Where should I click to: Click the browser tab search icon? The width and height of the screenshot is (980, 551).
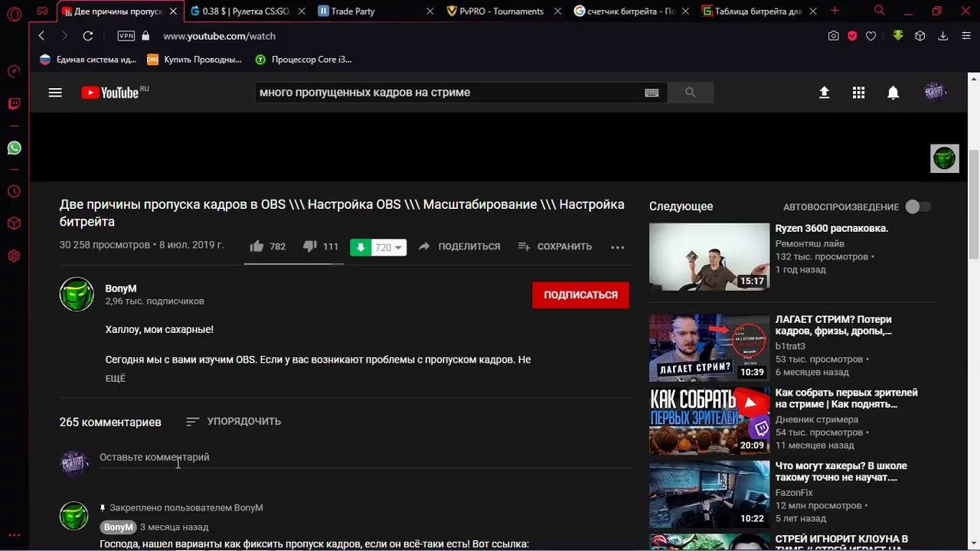pos(880,11)
